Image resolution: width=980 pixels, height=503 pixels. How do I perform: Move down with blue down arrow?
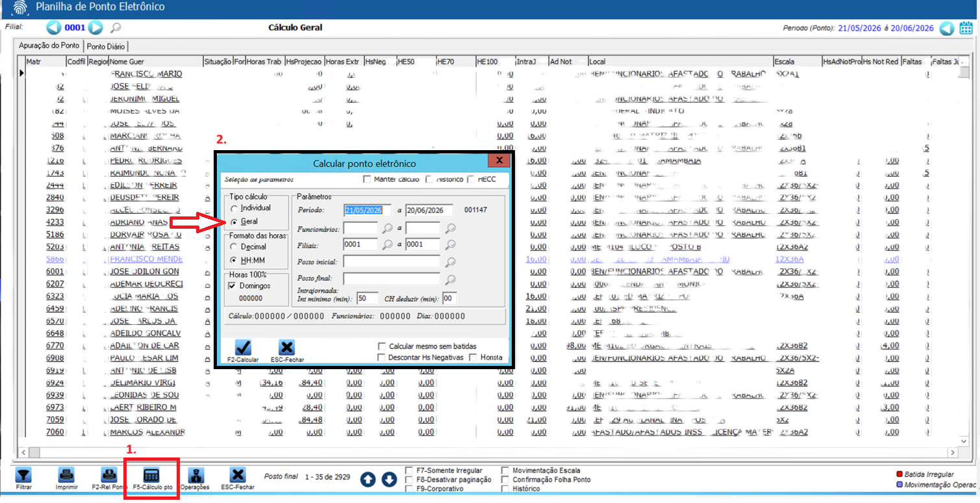click(x=389, y=480)
